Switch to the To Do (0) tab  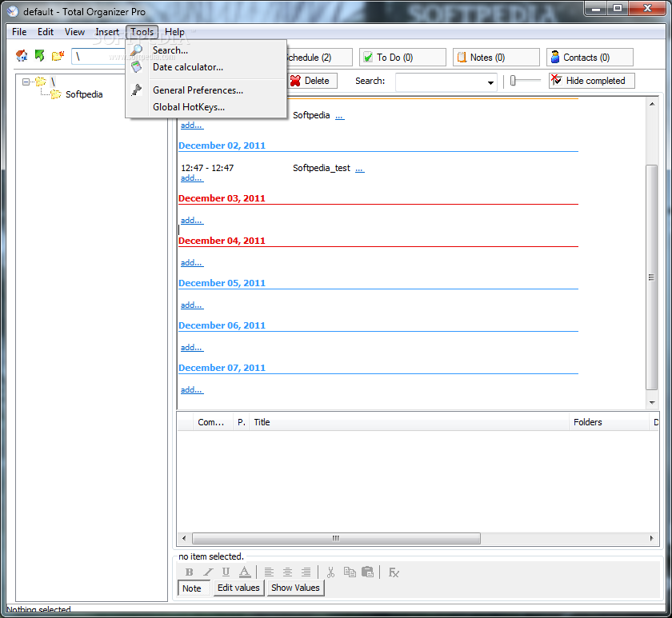(402, 58)
